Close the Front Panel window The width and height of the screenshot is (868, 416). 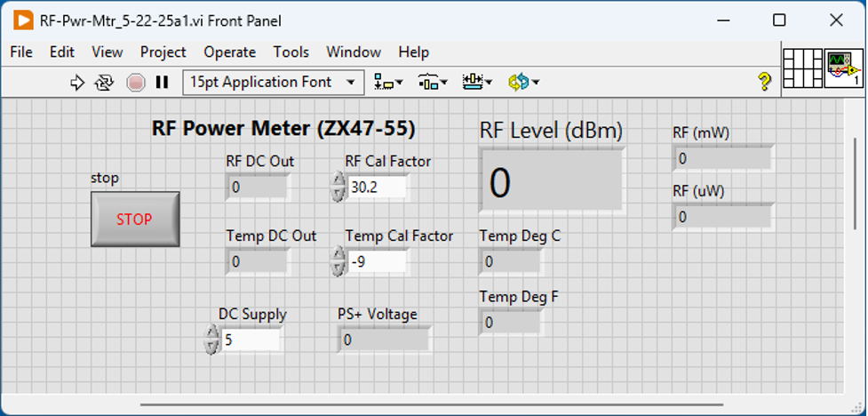tap(836, 21)
